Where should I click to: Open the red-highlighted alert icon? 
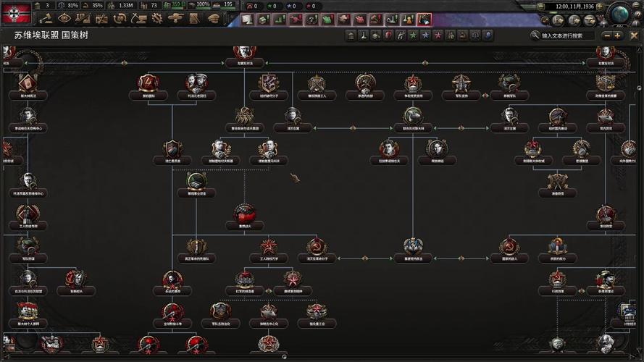click(x=425, y=19)
